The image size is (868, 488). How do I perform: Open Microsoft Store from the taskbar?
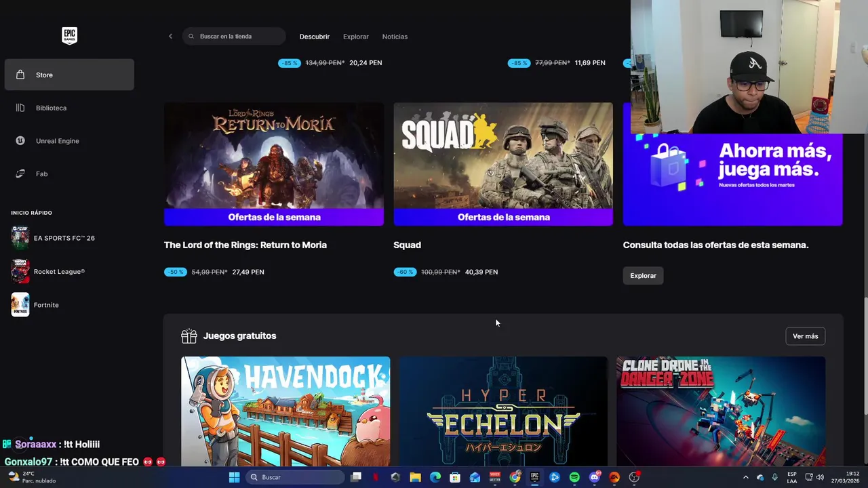[455, 477]
